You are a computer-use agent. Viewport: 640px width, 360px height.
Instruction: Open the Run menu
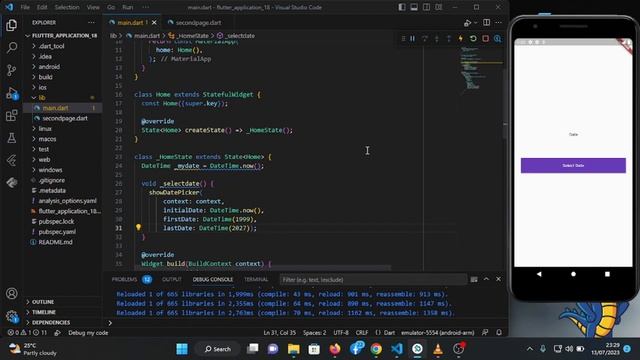(128, 7)
